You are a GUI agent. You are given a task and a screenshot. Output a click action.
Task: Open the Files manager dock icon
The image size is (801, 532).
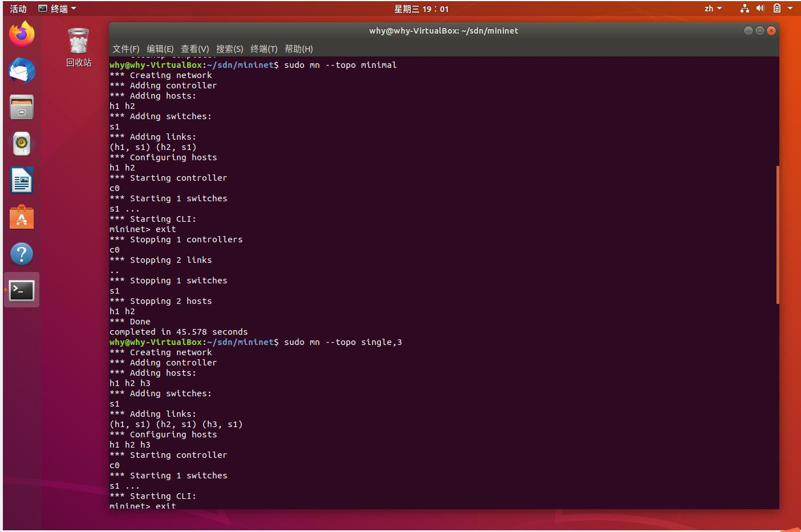tap(22, 107)
